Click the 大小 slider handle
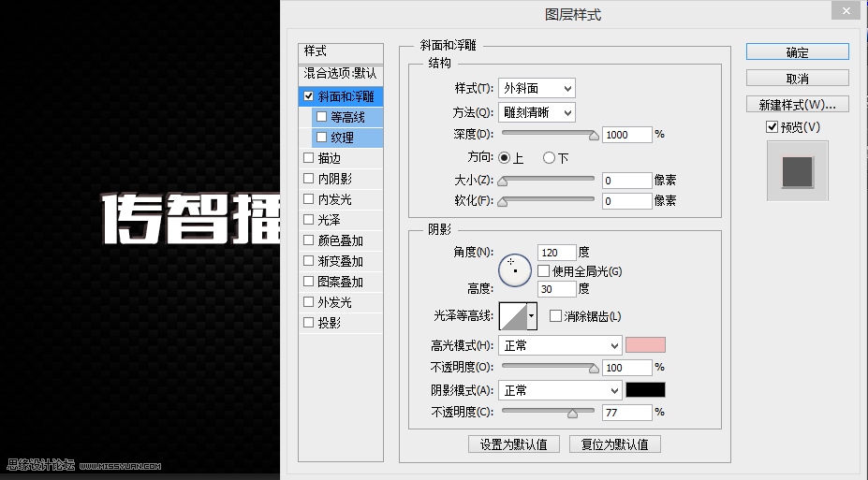Screen dimensions: 868x480 (503, 181)
